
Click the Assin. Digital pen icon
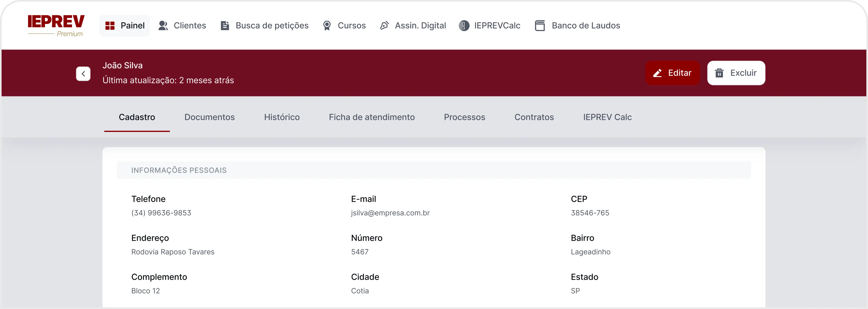tap(384, 26)
